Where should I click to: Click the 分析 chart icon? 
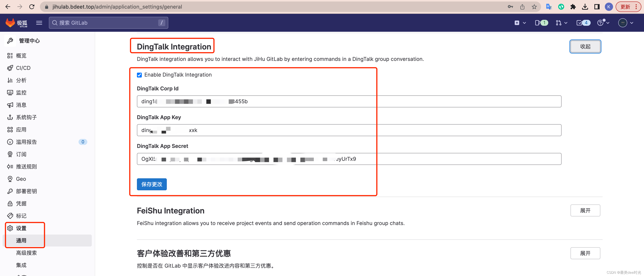tap(10, 80)
